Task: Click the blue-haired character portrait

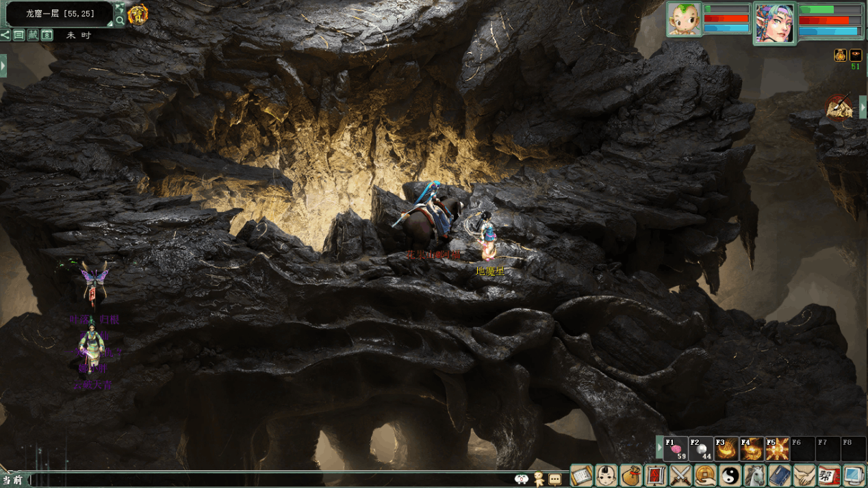Action: click(x=775, y=23)
